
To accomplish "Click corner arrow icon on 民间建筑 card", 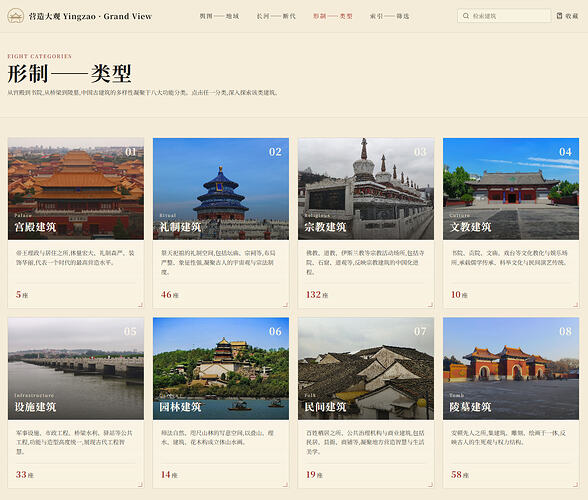I will coord(430,484).
